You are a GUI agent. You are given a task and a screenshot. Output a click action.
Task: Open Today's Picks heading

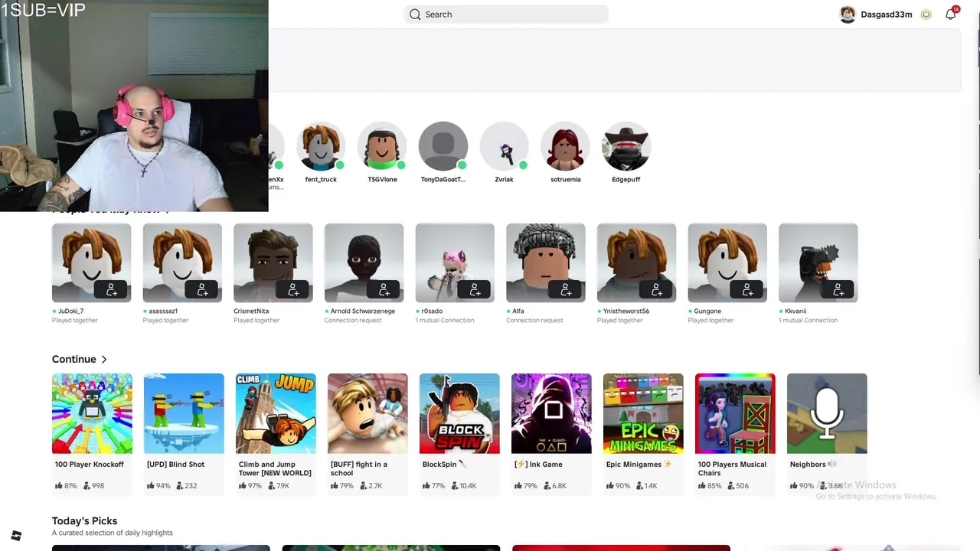click(84, 521)
